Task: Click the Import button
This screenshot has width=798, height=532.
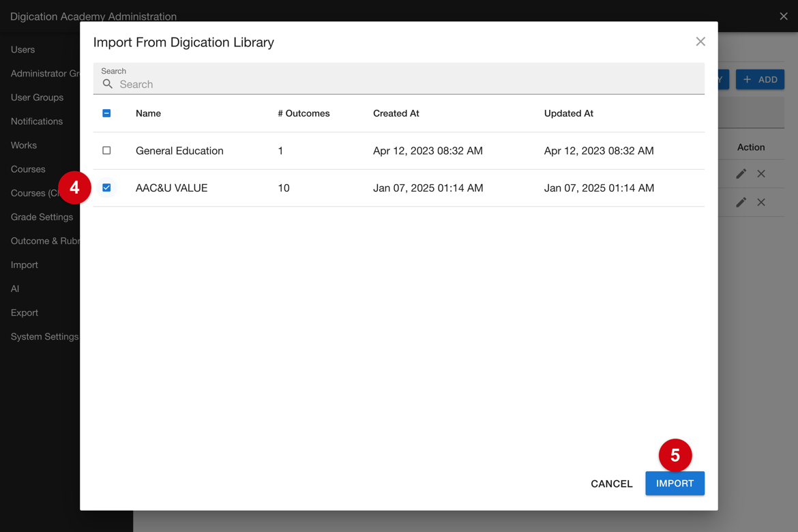Action: pyautogui.click(x=675, y=483)
